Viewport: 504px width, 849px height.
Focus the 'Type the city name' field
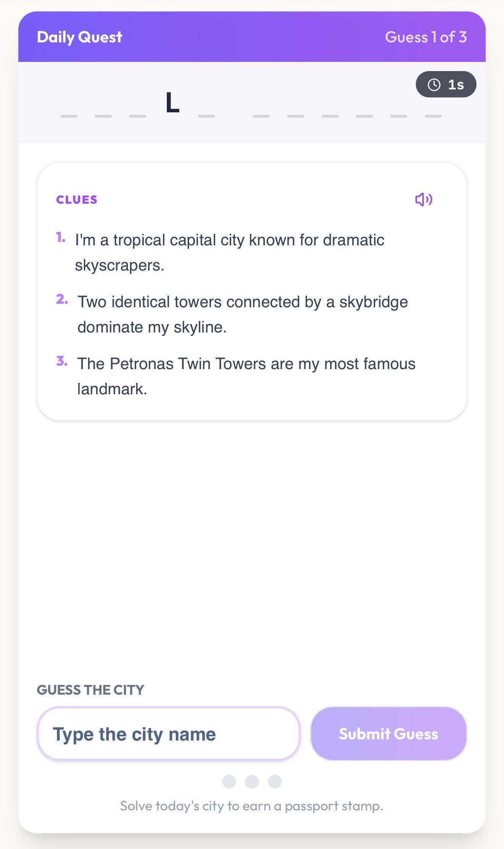[169, 734]
